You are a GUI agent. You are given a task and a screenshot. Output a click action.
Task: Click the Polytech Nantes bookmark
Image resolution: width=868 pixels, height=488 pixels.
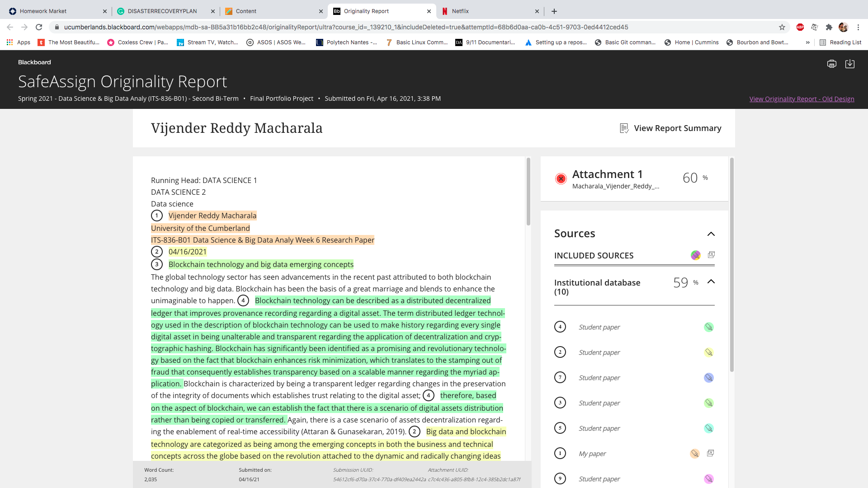coord(346,42)
